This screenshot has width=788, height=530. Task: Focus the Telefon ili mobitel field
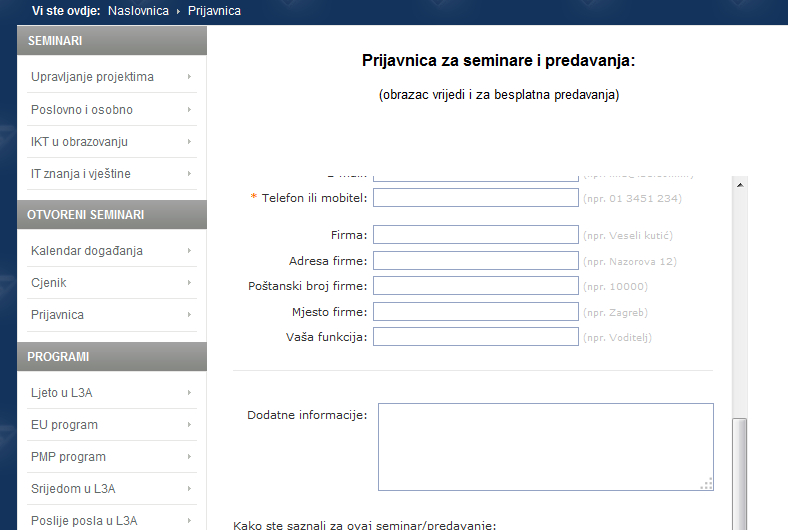click(x=475, y=198)
